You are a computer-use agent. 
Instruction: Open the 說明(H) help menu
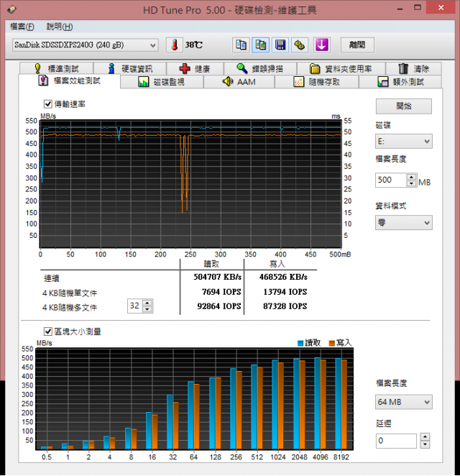[x=60, y=27]
